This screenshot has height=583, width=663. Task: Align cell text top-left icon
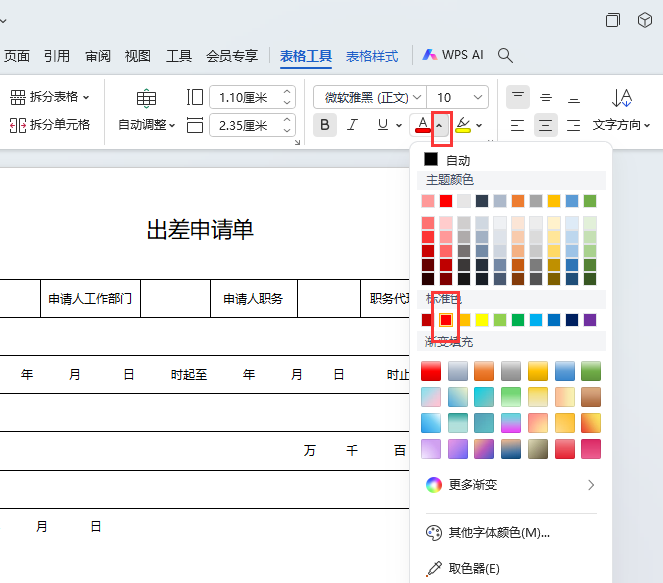click(518, 98)
